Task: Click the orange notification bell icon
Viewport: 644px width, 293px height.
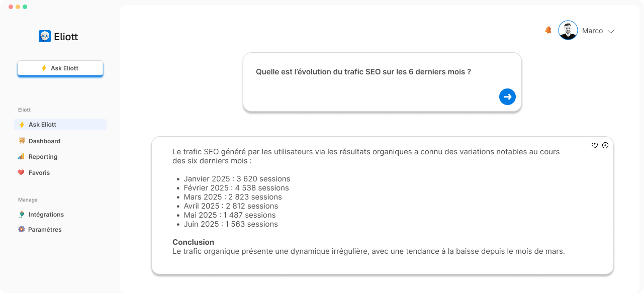Action: [x=548, y=30]
